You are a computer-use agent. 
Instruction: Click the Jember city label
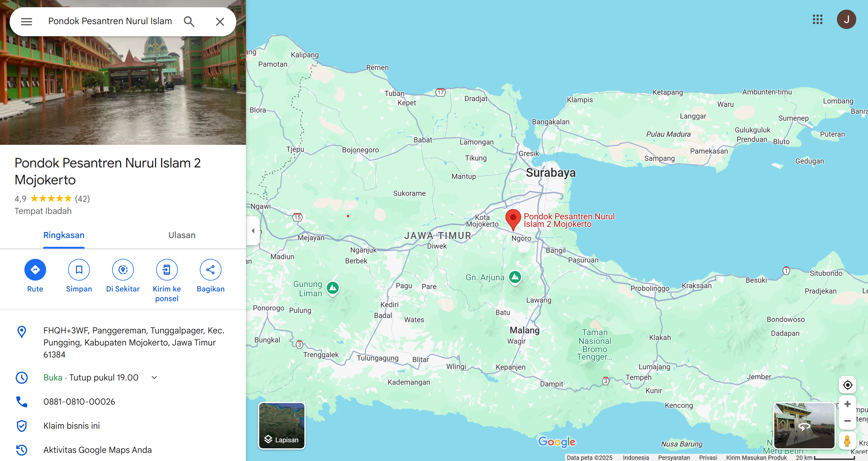pyautogui.click(x=759, y=377)
